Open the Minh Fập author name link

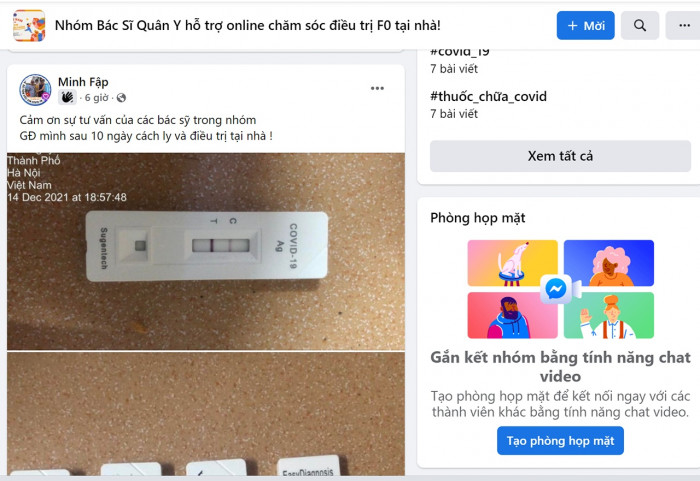click(83, 82)
